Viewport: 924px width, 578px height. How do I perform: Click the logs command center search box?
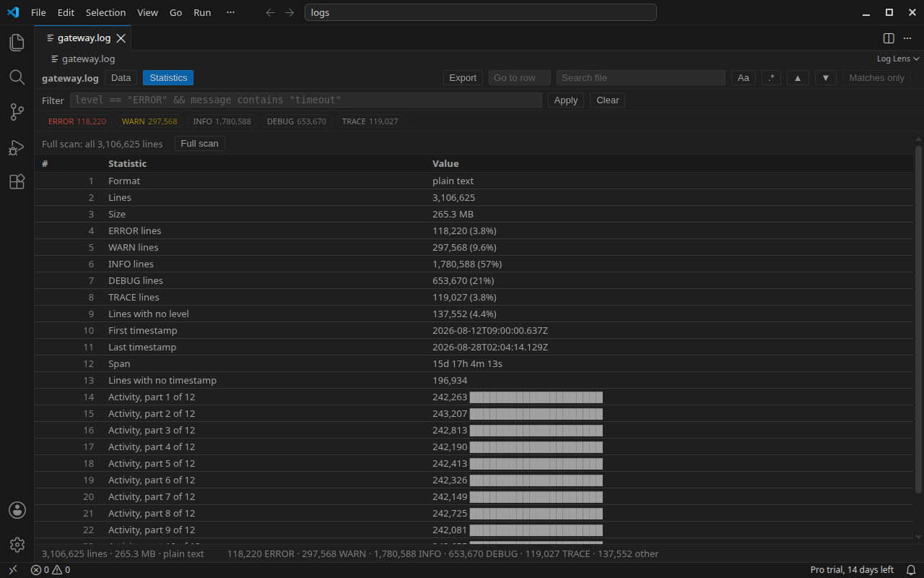point(481,12)
